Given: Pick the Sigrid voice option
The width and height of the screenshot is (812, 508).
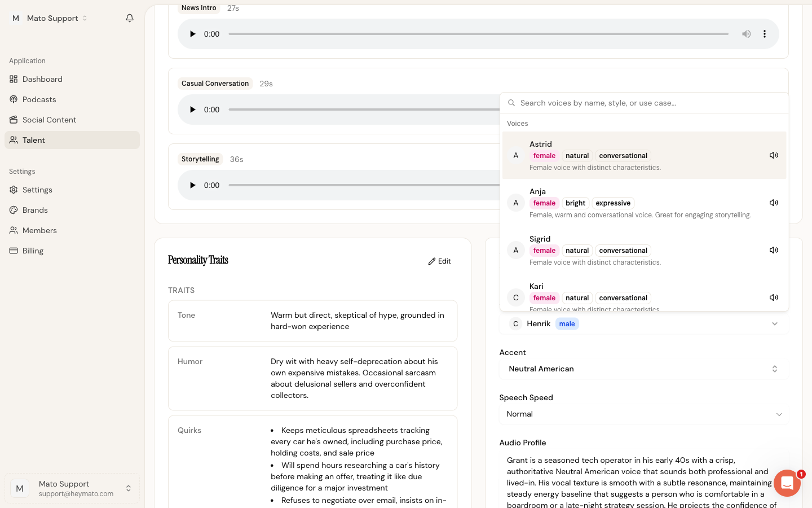Looking at the screenshot, I should [644, 250].
